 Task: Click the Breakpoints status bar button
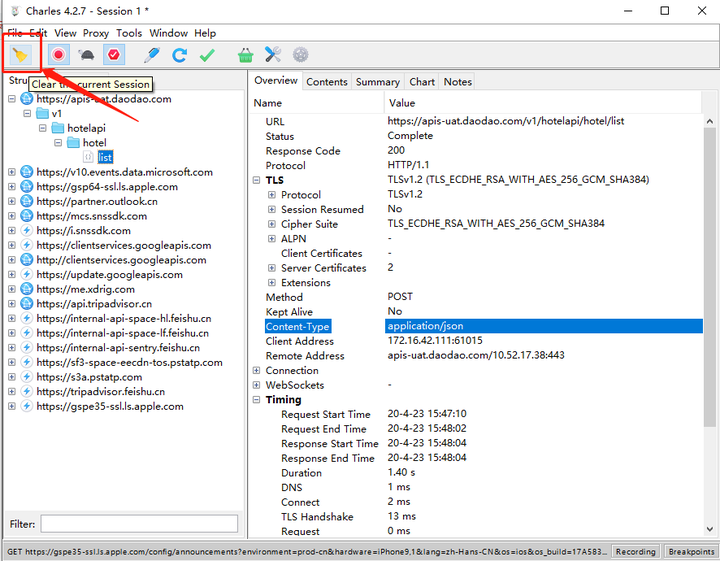[691, 552]
